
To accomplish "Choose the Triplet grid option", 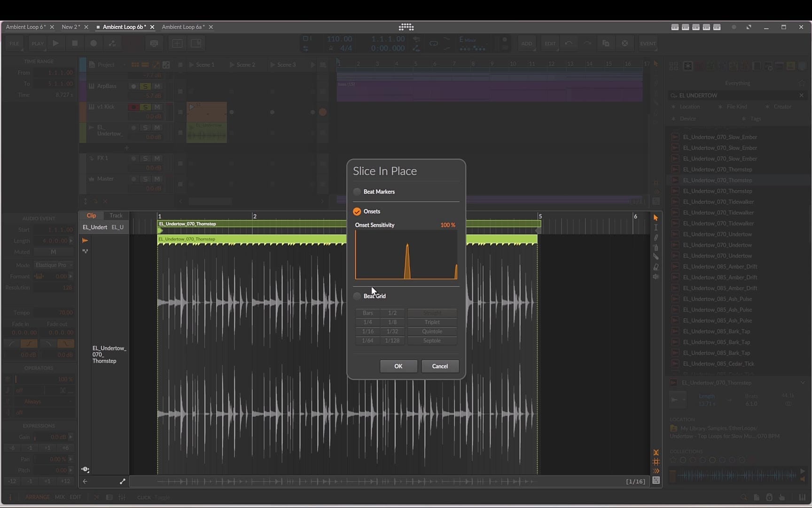I will click(432, 322).
